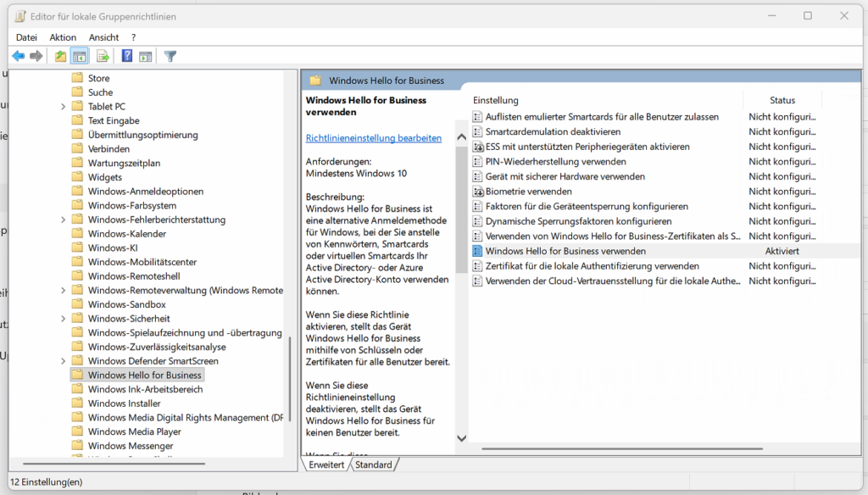
Task: Open the Ansicht menu
Action: [x=103, y=37]
